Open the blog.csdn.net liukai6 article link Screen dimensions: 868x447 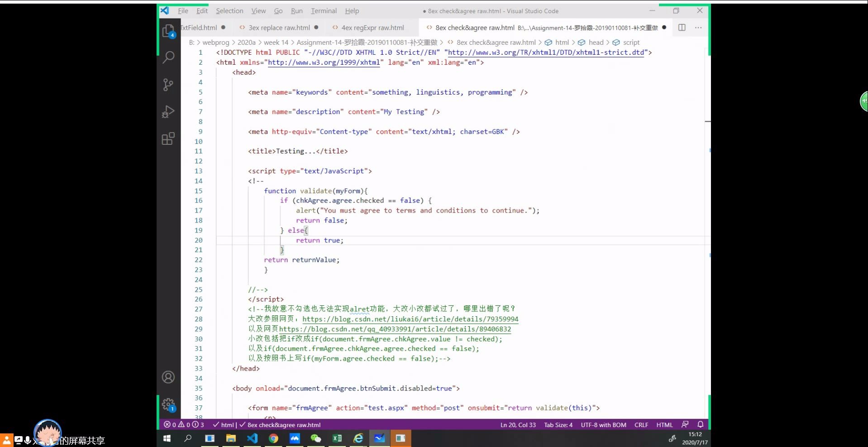pyautogui.click(x=410, y=319)
